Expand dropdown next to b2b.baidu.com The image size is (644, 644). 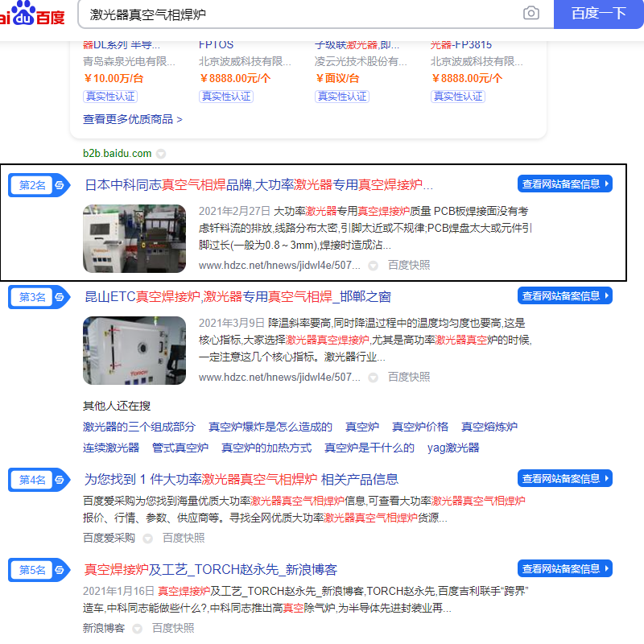[161, 154]
